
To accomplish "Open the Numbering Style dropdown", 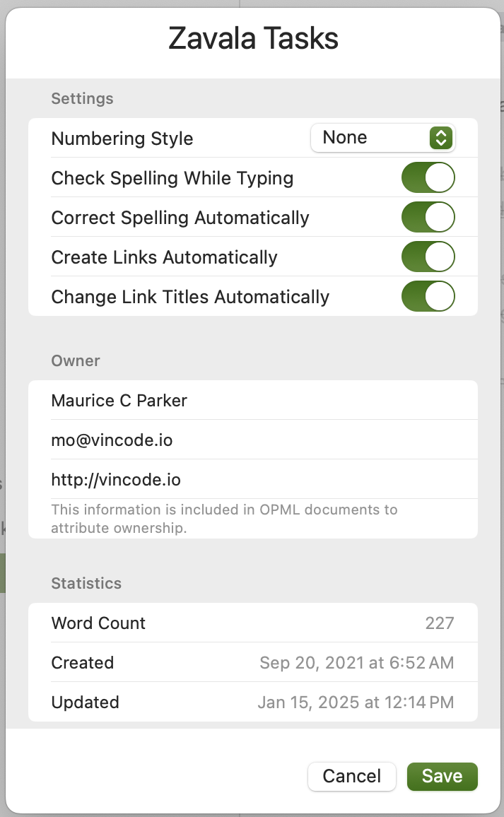I will [x=382, y=138].
